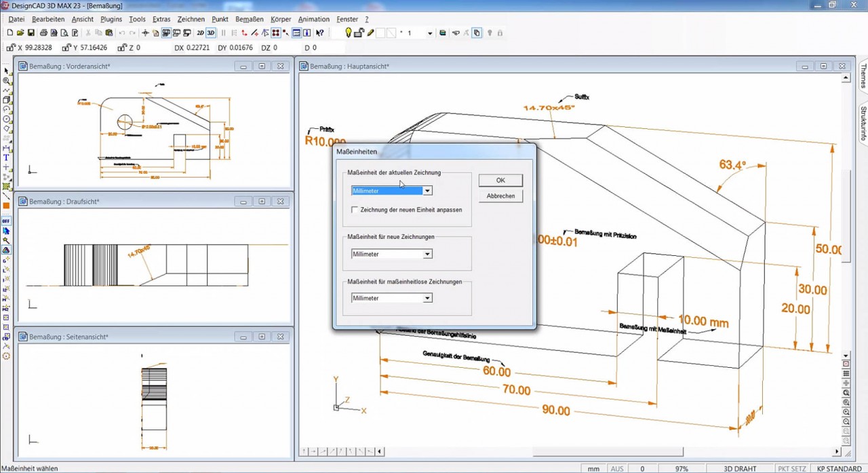Cancel the dialog with Abbrechen
The width and height of the screenshot is (868, 473).
[500, 196]
